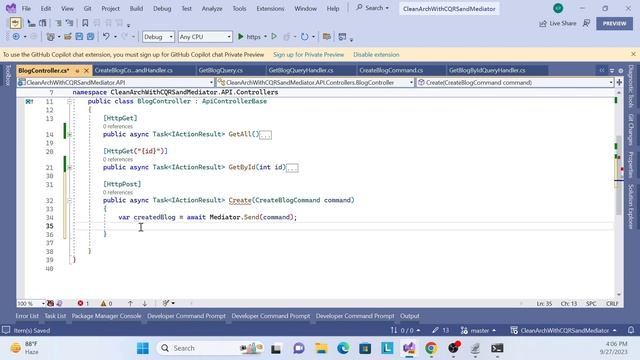The height and width of the screenshot is (360, 640).
Task: Close the BlogController.cs tab
Action: [86, 71]
